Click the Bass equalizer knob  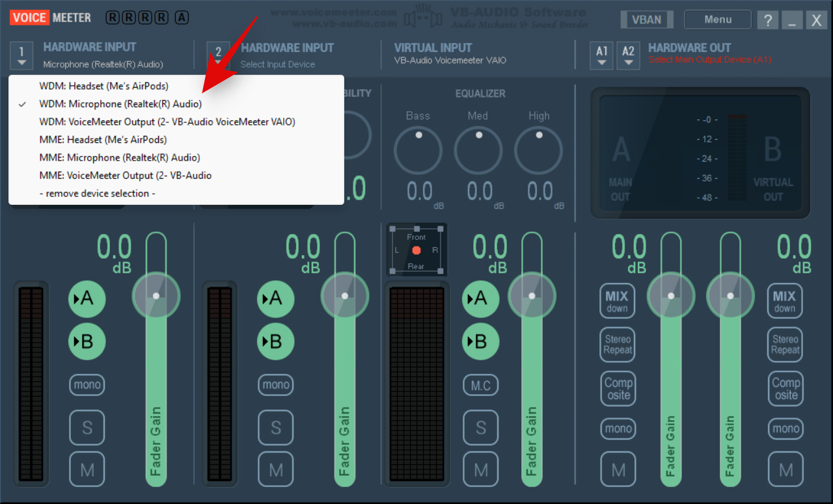tap(418, 151)
